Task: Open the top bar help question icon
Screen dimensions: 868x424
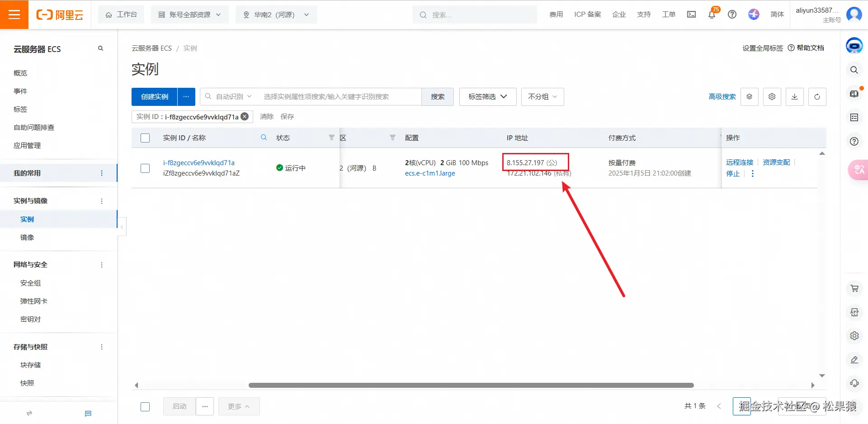Action: tap(732, 14)
